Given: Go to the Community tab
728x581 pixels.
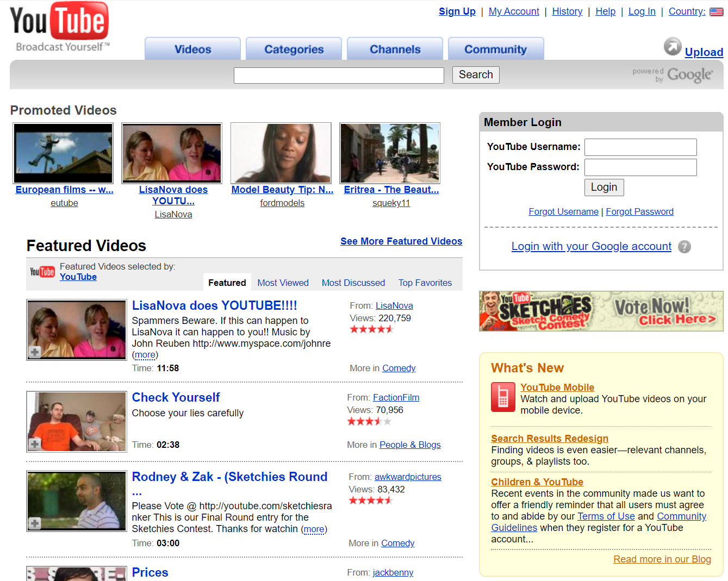Looking at the screenshot, I should click(x=496, y=49).
